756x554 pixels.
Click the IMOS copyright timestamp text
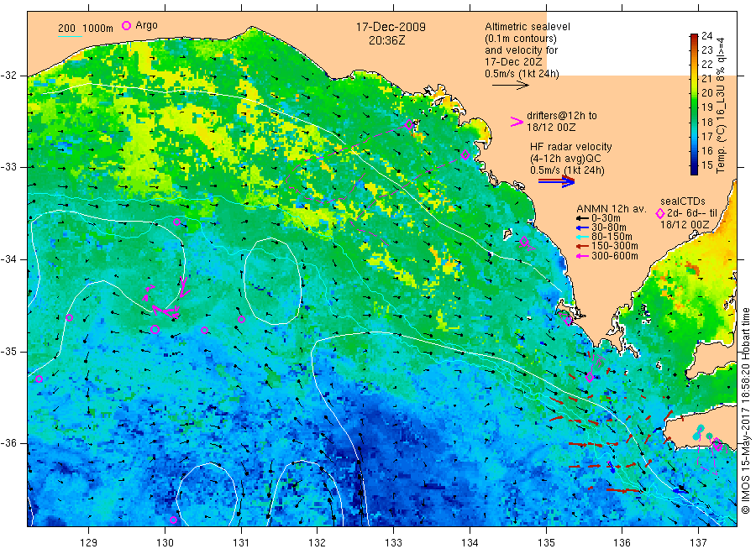click(746, 411)
